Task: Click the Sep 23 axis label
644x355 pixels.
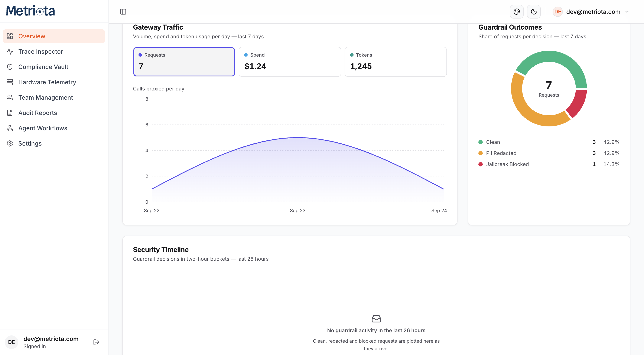Action: (x=297, y=210)
